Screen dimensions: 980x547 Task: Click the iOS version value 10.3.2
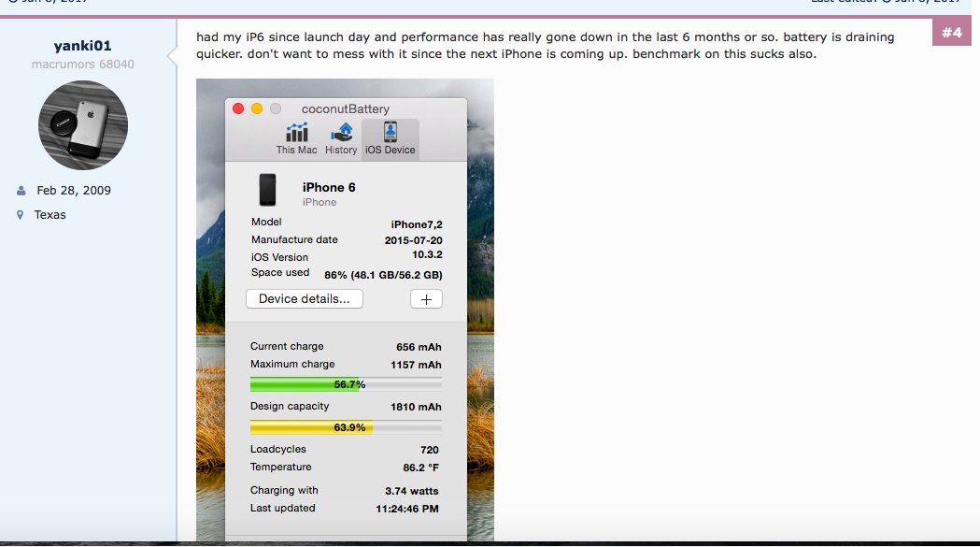428,254
